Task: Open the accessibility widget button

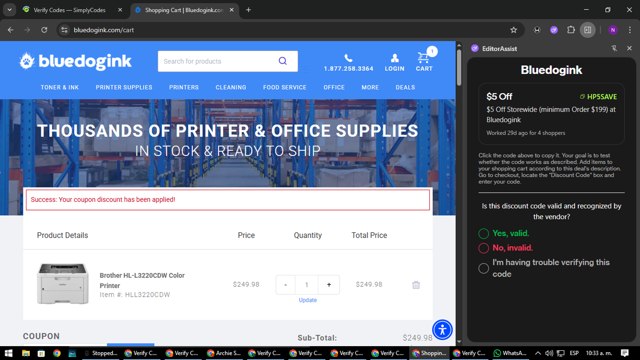Action: 442,329
